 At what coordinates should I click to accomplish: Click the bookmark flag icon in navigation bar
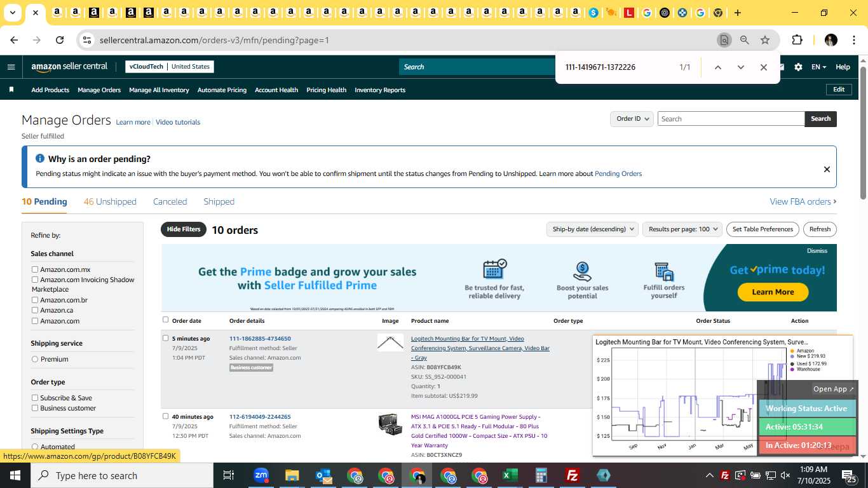[11, 90]
